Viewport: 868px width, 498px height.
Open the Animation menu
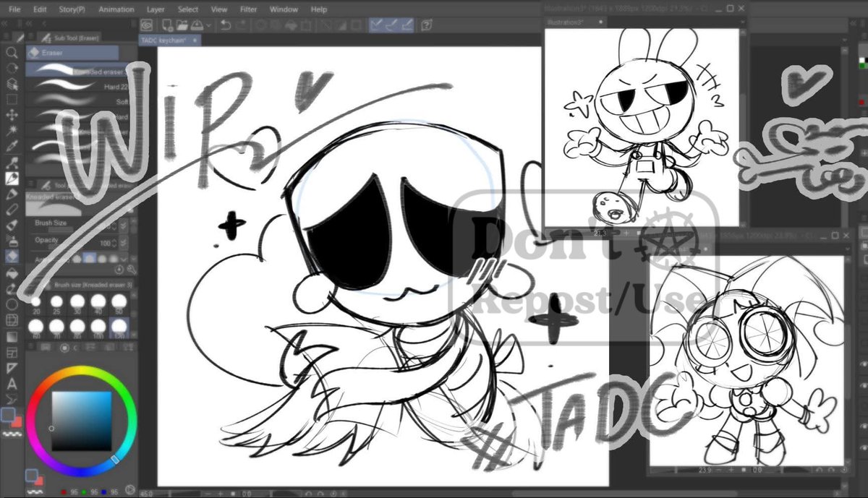coord(116,9)
